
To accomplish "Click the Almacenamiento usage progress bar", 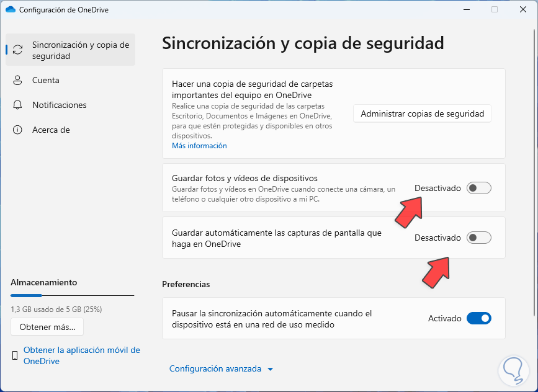I will pos(73,295).
